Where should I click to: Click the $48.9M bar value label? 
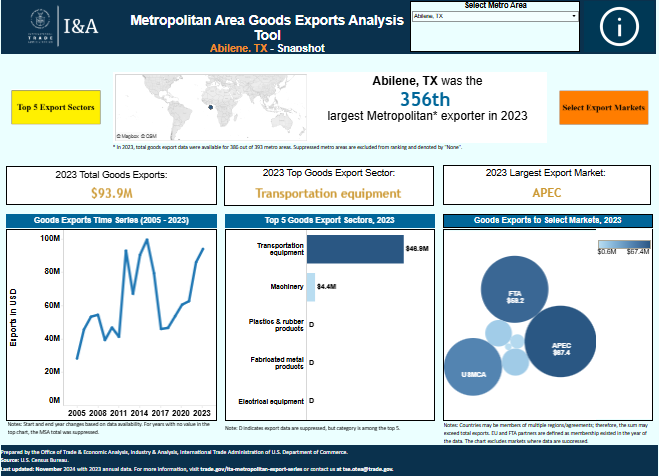(x=417, y=249)
